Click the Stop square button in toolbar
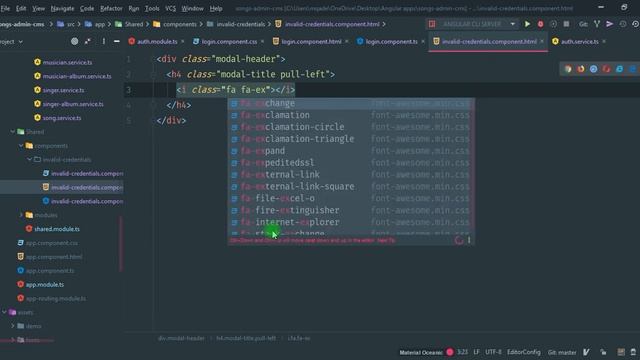The image size is (640, 360). point(566,24)
